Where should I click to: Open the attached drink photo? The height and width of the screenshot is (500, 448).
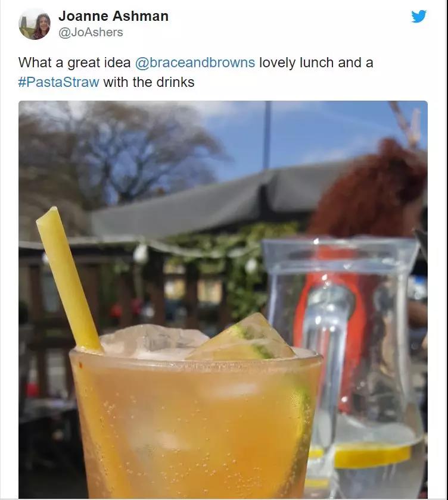[223, 299]
